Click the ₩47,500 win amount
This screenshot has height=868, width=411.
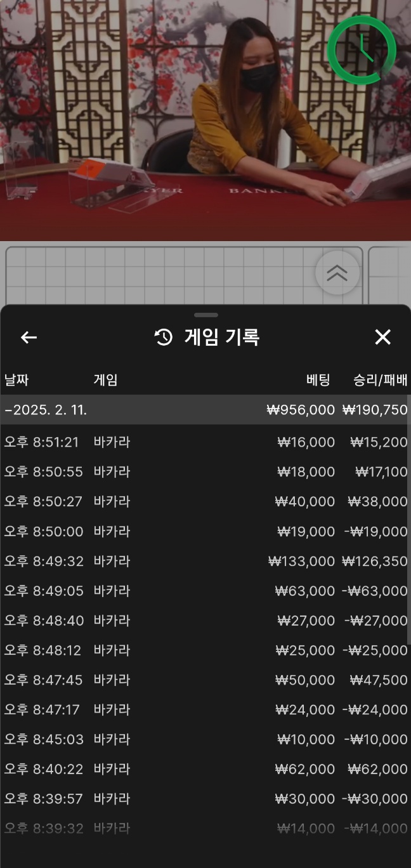pyautogui.click(x=379, y=680)
